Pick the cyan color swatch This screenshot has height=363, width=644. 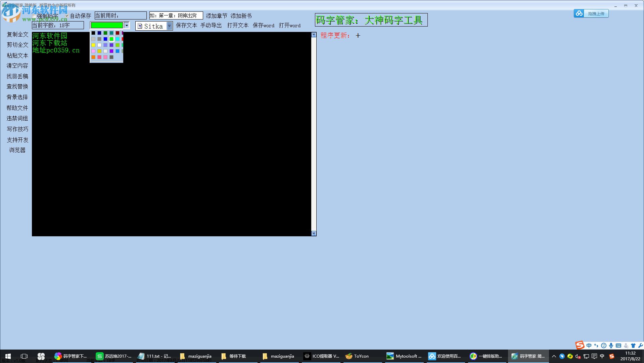118,39
